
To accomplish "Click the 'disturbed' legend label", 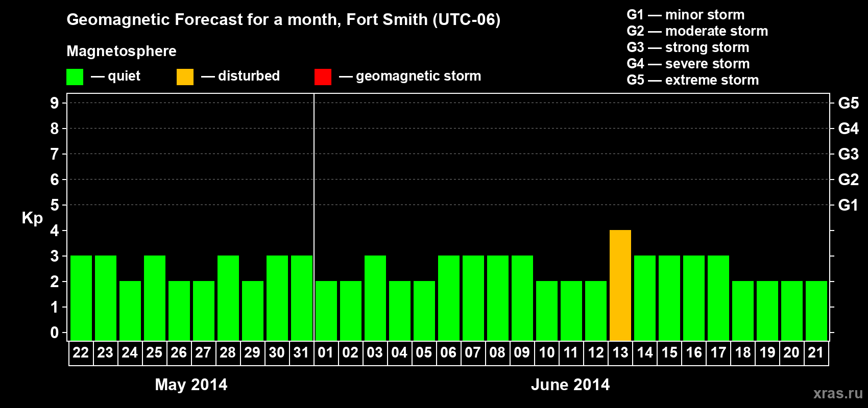I will tap(249, 76).
